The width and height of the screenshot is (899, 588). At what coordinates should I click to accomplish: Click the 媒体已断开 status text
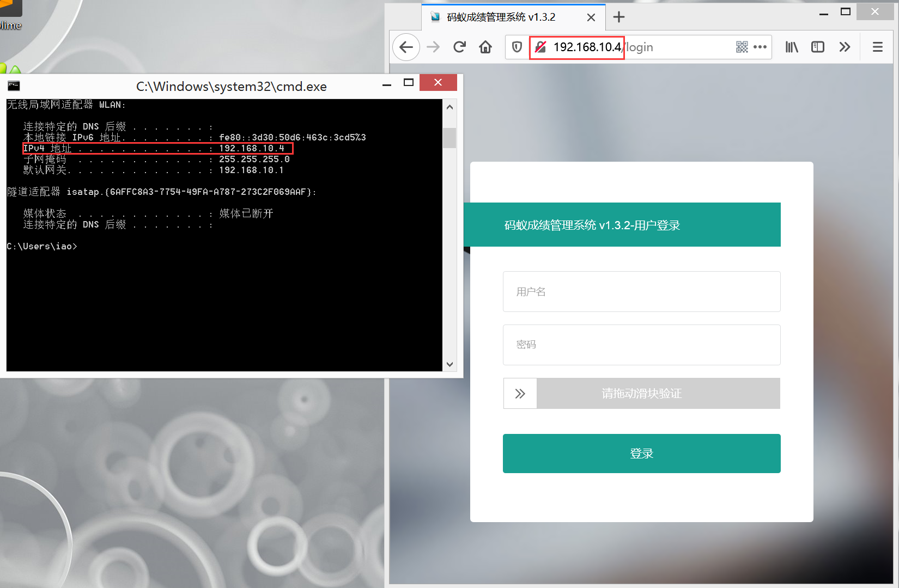pyautogui.click(x=246, y=213)
